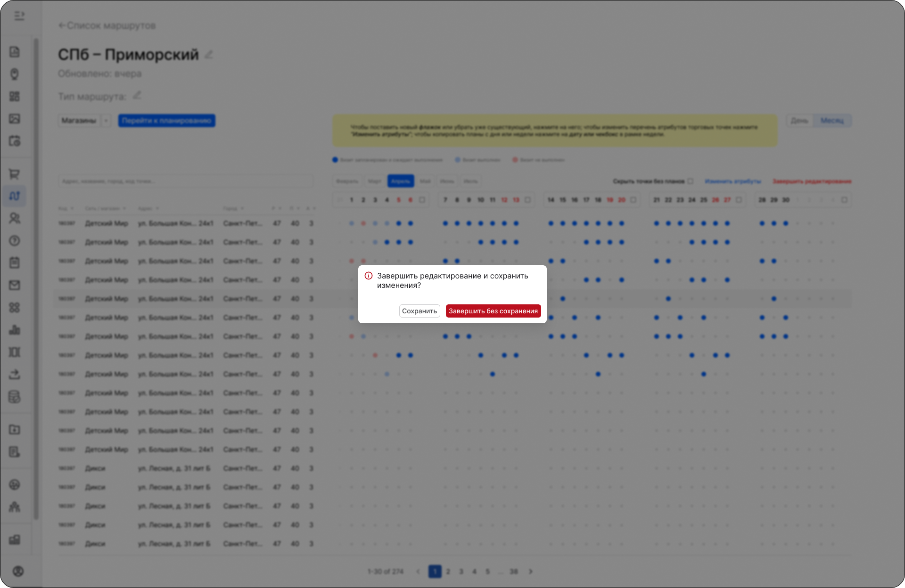This screenshot has height=588, width=905.
Task: Click the Сохранить button in dialog
Action: tap(419, 311)
